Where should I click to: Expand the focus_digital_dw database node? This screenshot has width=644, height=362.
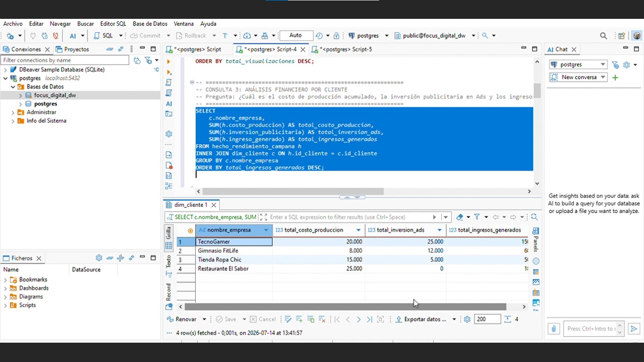21,95
